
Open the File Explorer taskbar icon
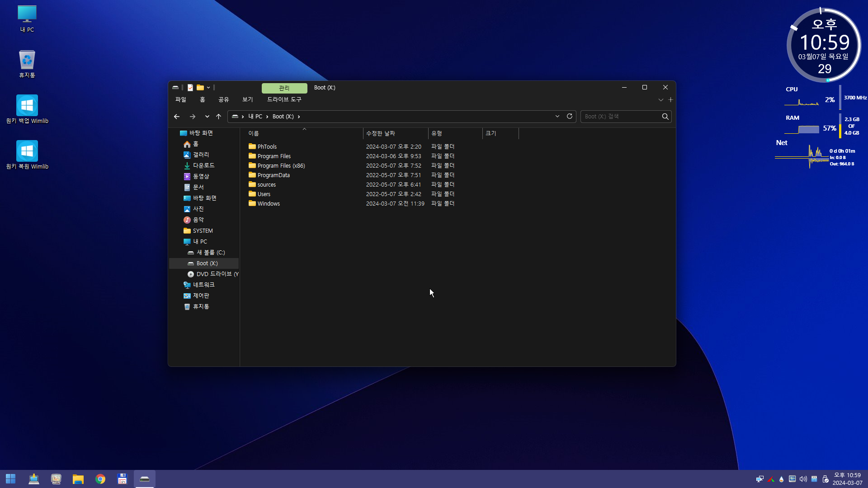tap(78, 479)
